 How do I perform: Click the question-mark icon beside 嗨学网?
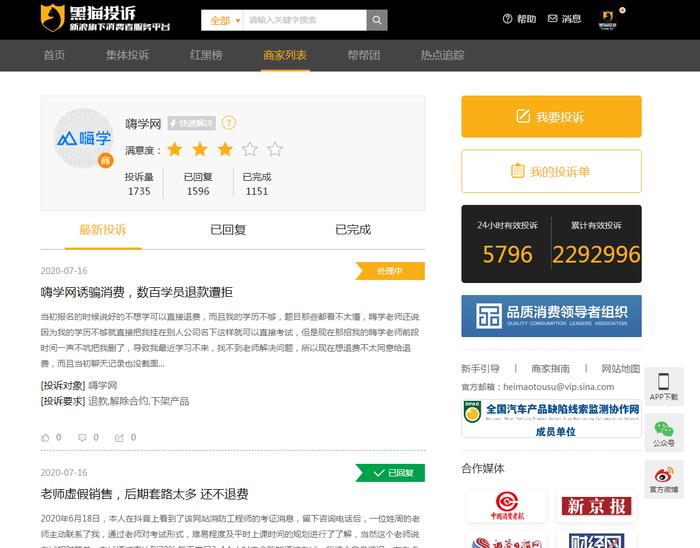229,123
